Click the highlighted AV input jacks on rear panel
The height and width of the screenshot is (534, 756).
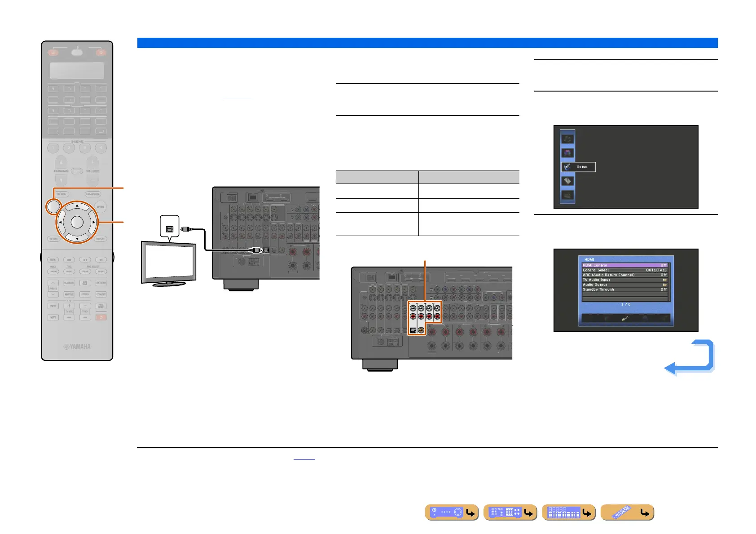coord(425,318)
